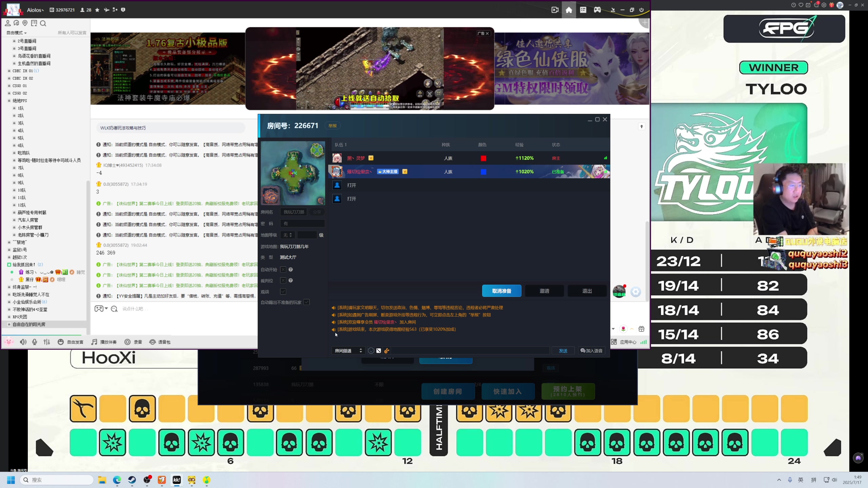868x488 pixels.
Task: Mute the speaker volume icon
Action: 23,342
